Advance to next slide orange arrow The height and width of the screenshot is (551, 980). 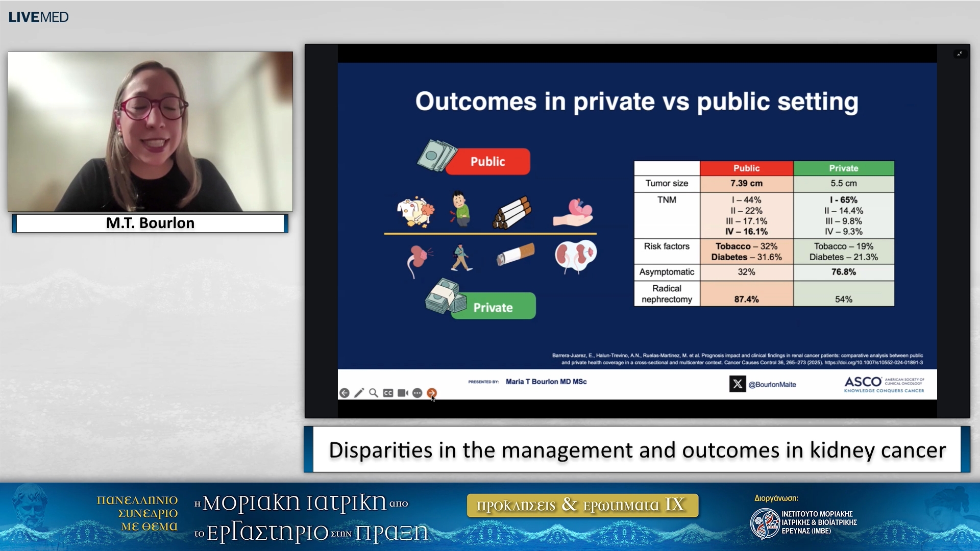click(x=432, y=393)
